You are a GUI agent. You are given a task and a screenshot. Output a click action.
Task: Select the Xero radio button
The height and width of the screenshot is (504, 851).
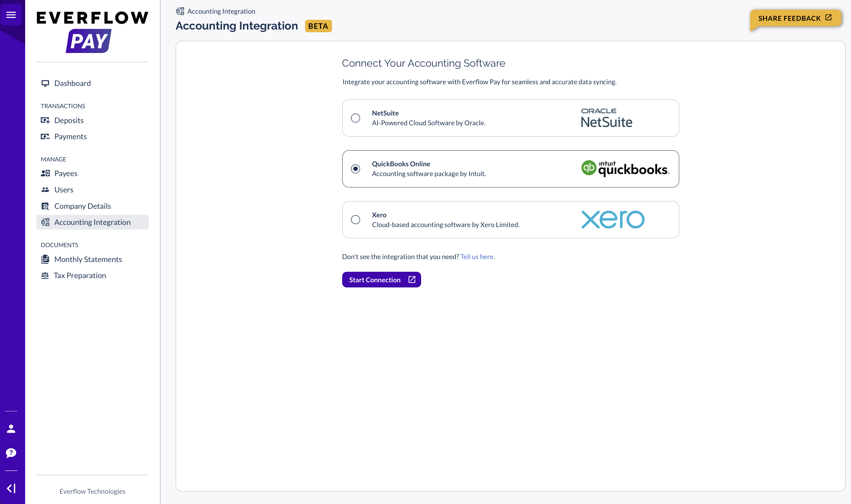[x=356, y=220]
